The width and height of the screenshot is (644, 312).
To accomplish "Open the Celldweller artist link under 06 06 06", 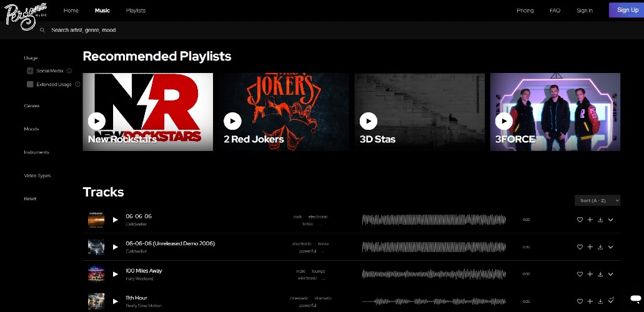I will click(x=136, y=224).
